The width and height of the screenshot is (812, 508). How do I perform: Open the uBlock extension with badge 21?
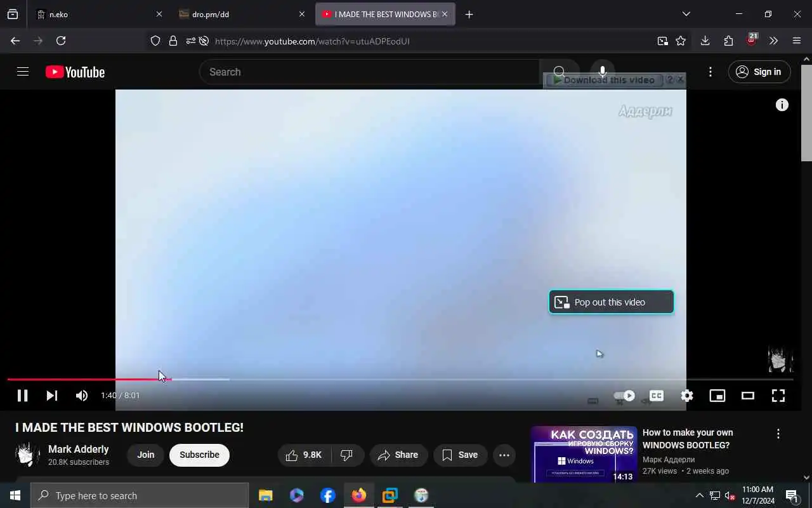click(x=752, y=40)
